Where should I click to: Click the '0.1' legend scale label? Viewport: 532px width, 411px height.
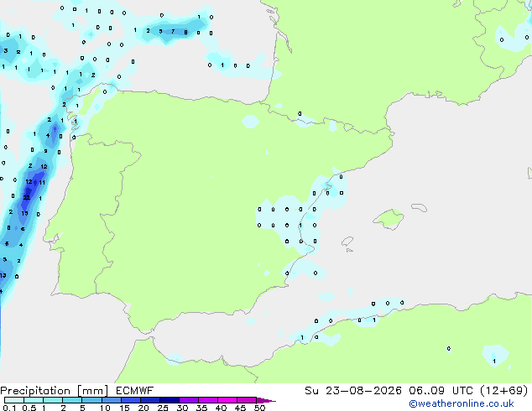8,408
